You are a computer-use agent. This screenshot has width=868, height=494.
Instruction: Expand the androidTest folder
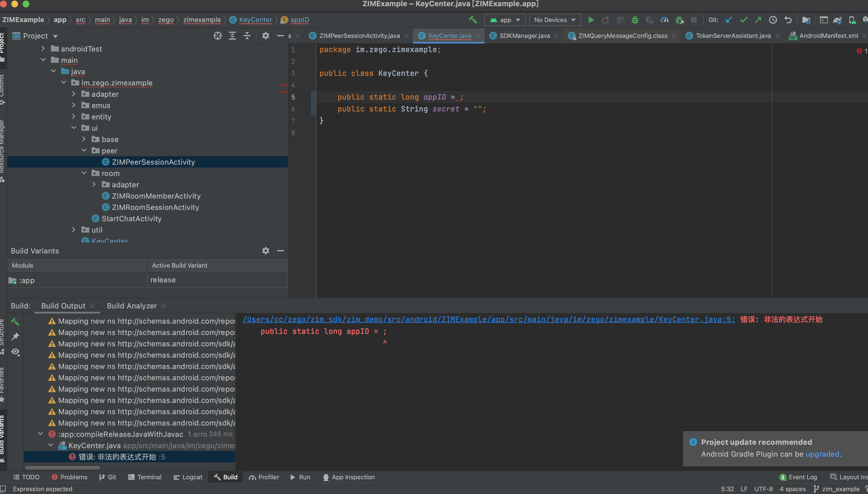(x=43, y=48)
